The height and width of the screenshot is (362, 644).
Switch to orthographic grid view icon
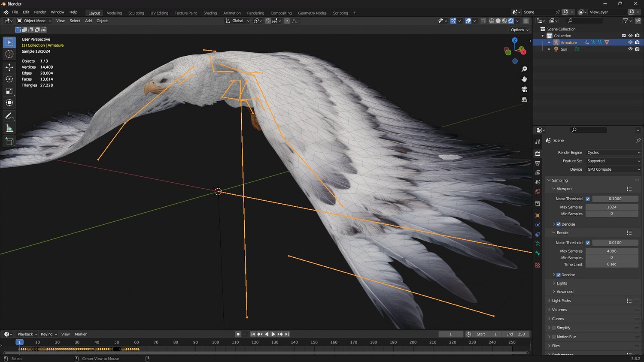click(x=524, y=100)
